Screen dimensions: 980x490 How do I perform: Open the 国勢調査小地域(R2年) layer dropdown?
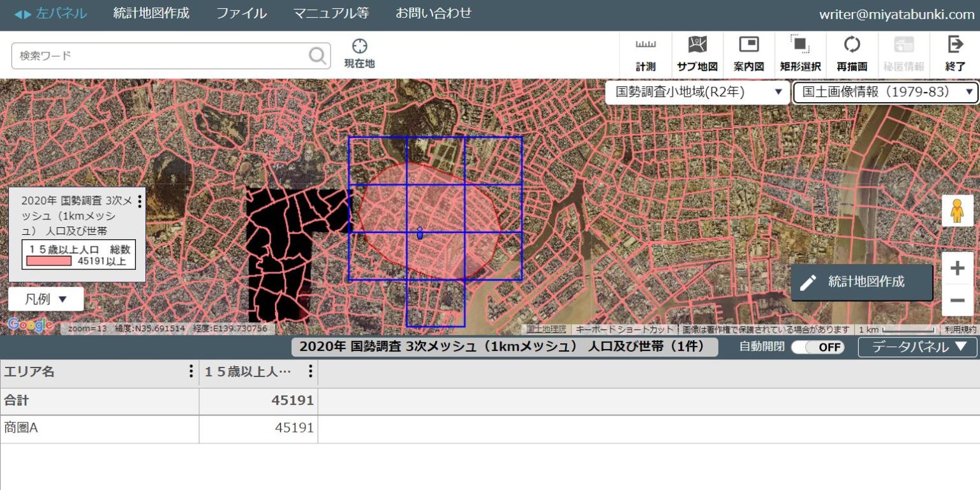697,92
